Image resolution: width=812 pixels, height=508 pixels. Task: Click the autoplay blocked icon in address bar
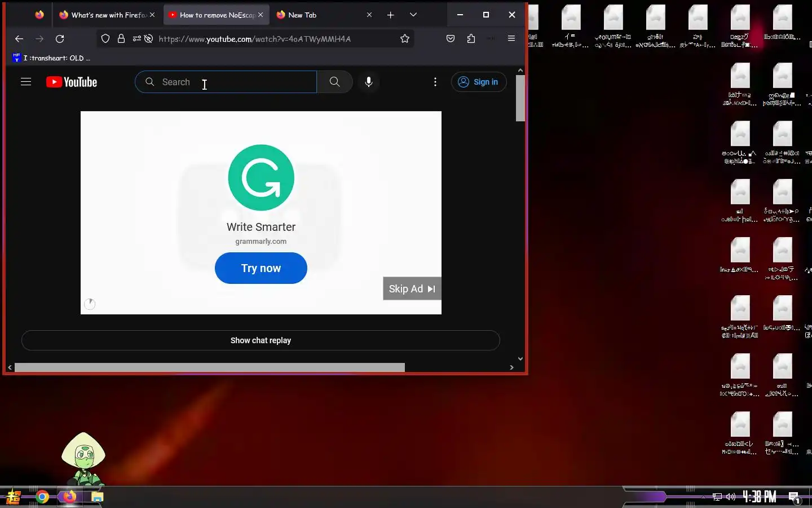149,38
